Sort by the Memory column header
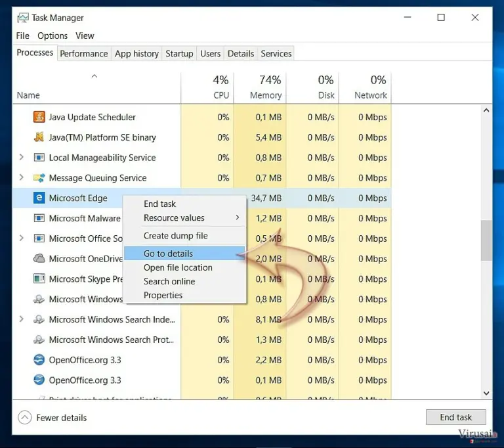504x448 pixels. 260,87
